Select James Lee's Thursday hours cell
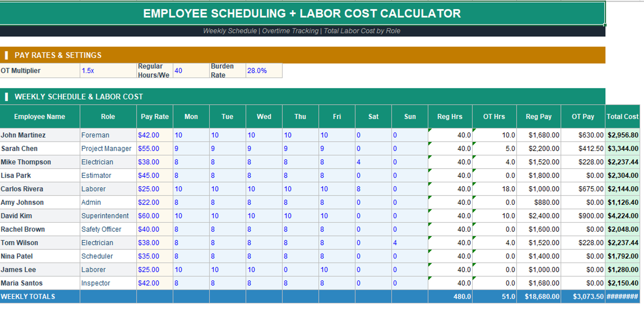This screenshot has height=309, width=644. [x=300, y=270]
